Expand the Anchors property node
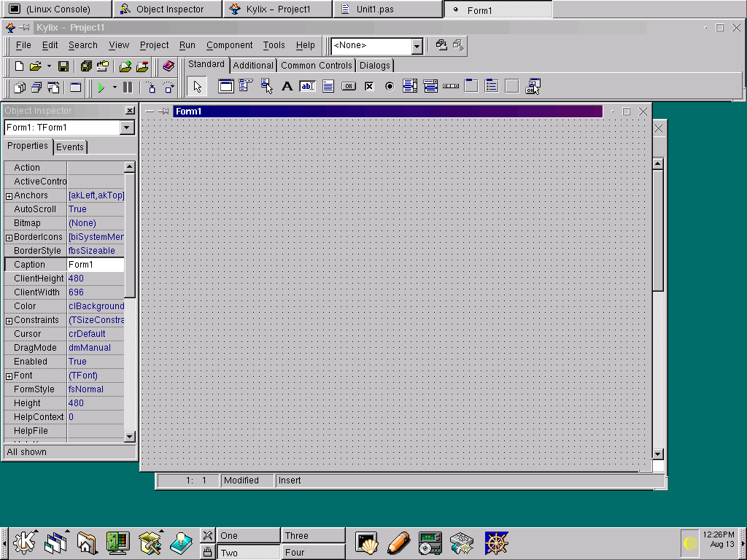This screenshot has height=560, width=747. click(x=9, y=196)
